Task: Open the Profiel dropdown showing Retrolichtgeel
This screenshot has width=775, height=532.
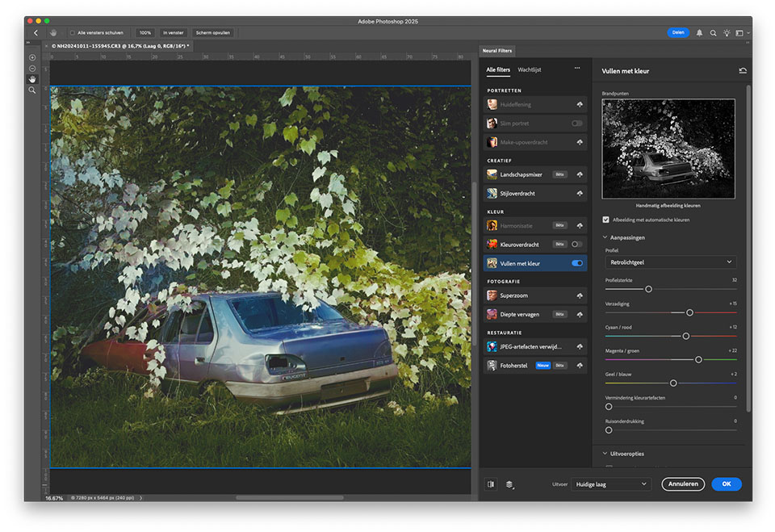Action: (x=671, y=262)
